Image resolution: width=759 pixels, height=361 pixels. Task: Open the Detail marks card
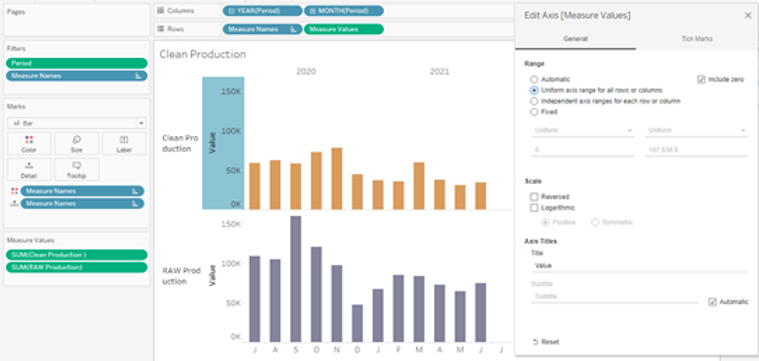click(x=29, y=169)
